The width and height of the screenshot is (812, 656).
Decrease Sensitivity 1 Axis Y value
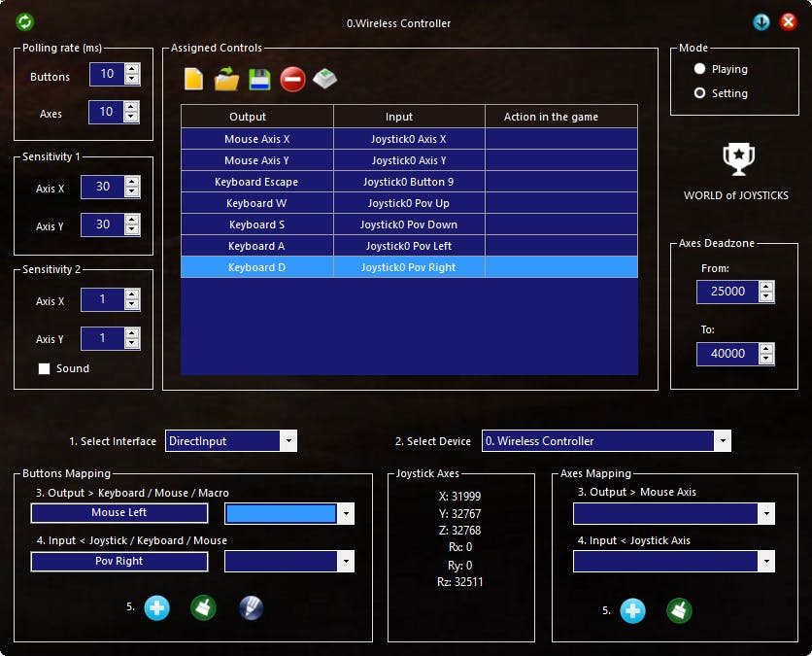132,229
